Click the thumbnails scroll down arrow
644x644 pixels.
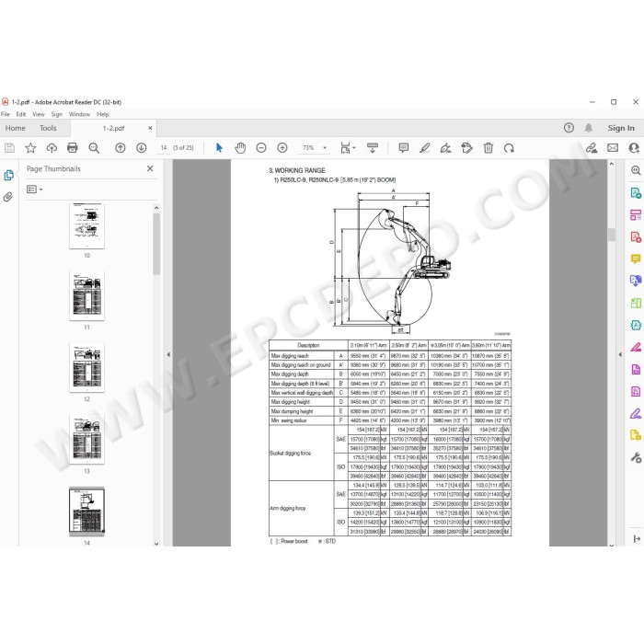click(156, 544)
